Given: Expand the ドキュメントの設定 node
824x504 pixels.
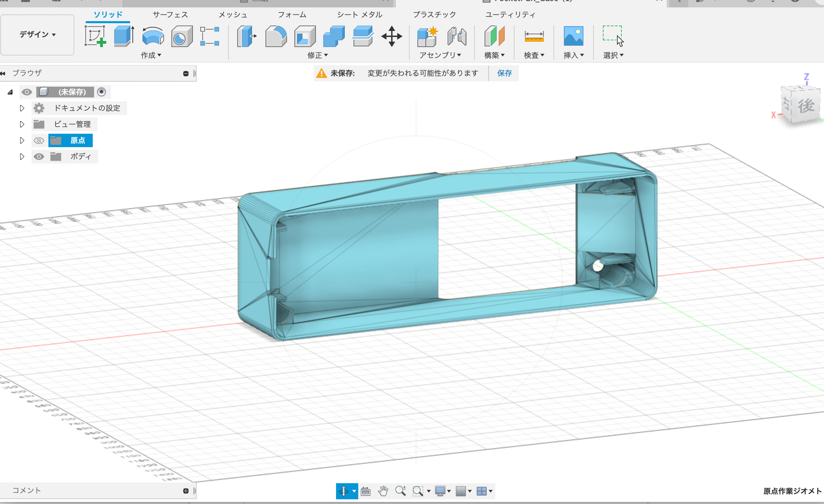Looking at the screenshot, I should point(22,108).
